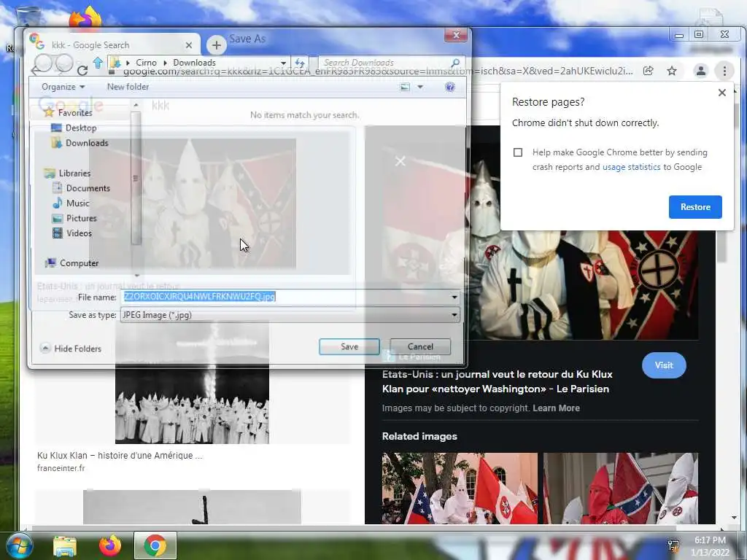Viewport: 747px width, 560px height.
Task: Open usage statistics link
Action: [x=631, y=167]
